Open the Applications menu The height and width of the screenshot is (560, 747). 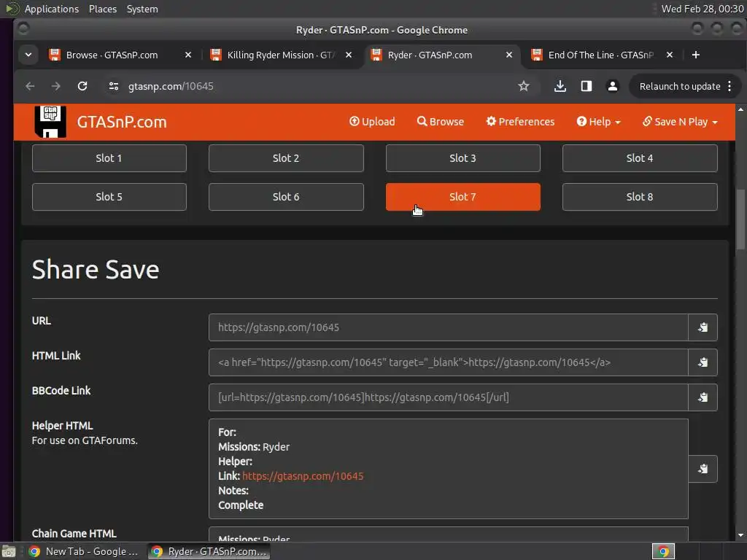tap(52, 9)
